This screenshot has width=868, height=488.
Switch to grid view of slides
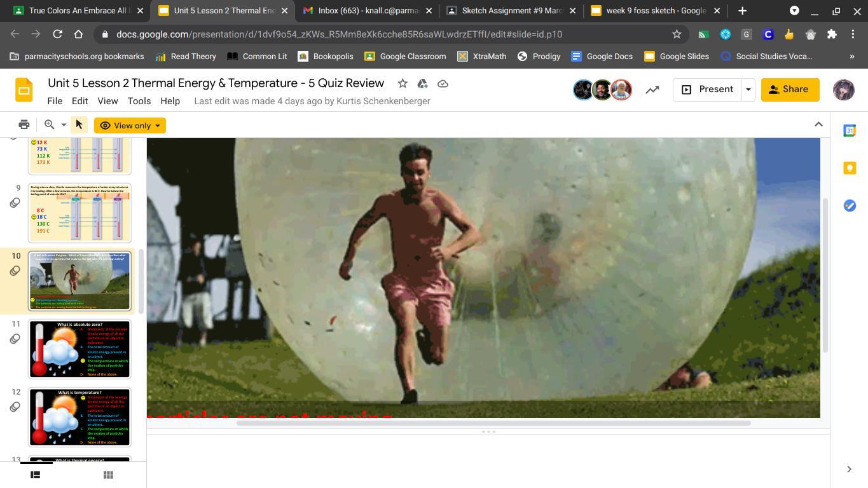(x=108, y=474)
